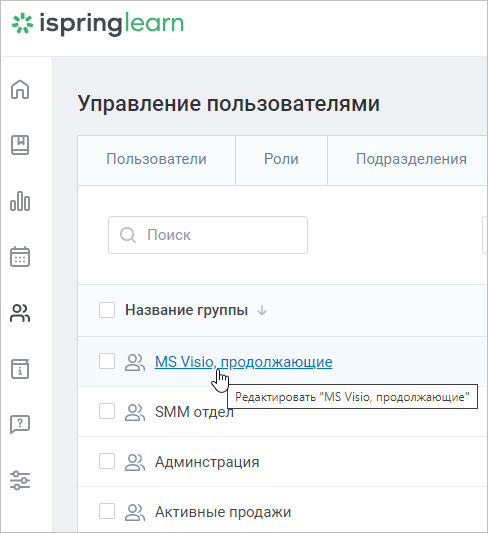Switch to the Пользователи tab
This screenshot has height=533, width=488.
coord(156,159)
